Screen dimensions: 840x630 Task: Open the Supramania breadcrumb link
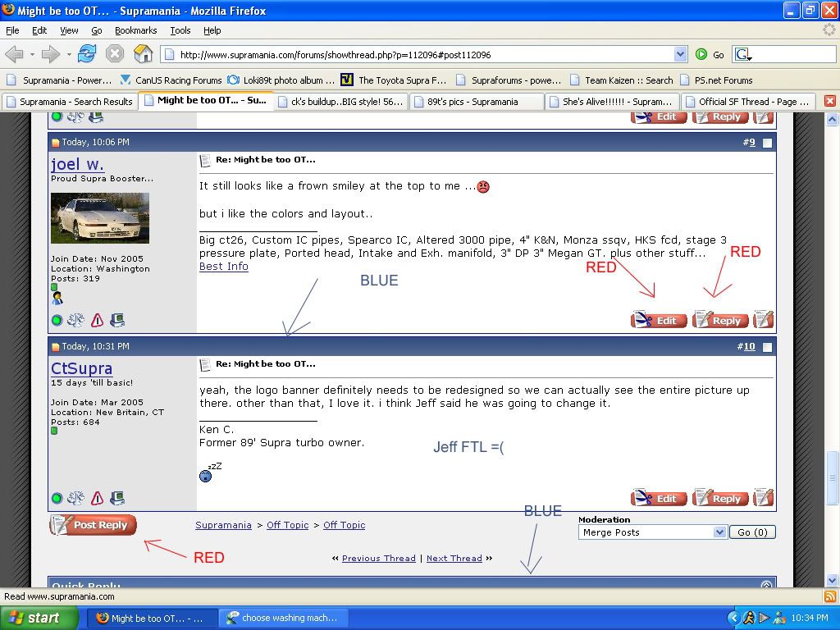[223, 525]
